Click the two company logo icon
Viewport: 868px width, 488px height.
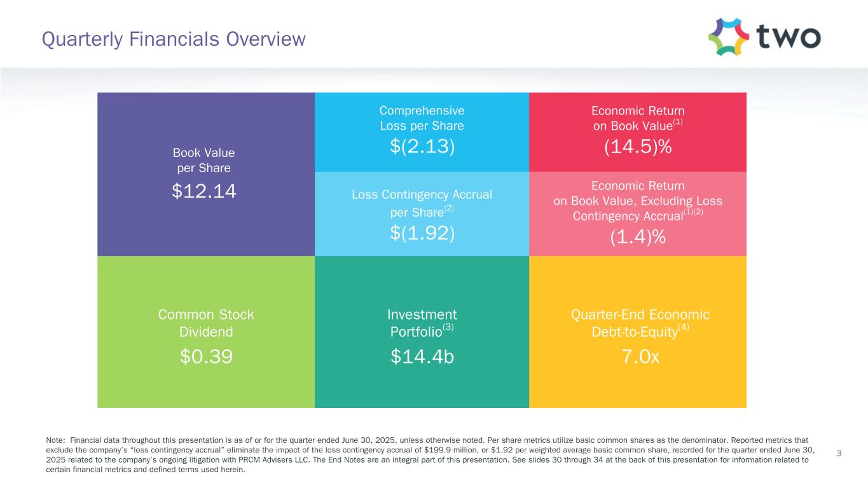tap(764, 36)
